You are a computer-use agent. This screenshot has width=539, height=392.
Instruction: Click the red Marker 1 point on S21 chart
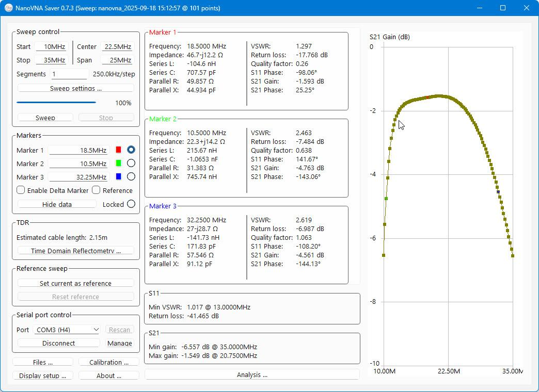coord(427,97)
